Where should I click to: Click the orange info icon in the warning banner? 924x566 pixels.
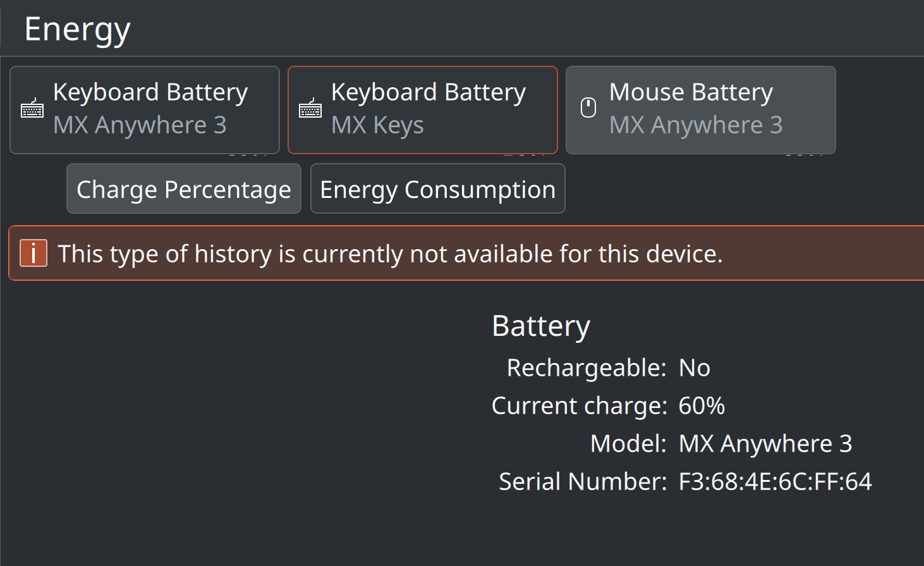tap(33, 253)
